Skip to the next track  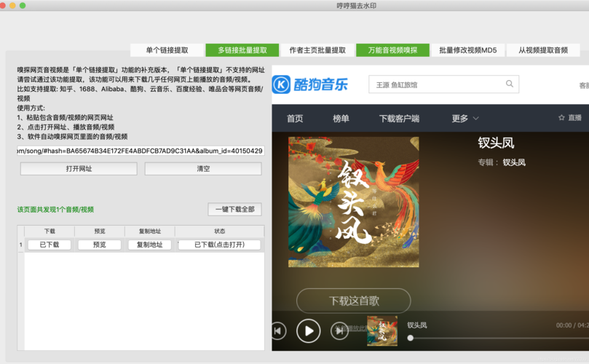(x=339, y=331)
